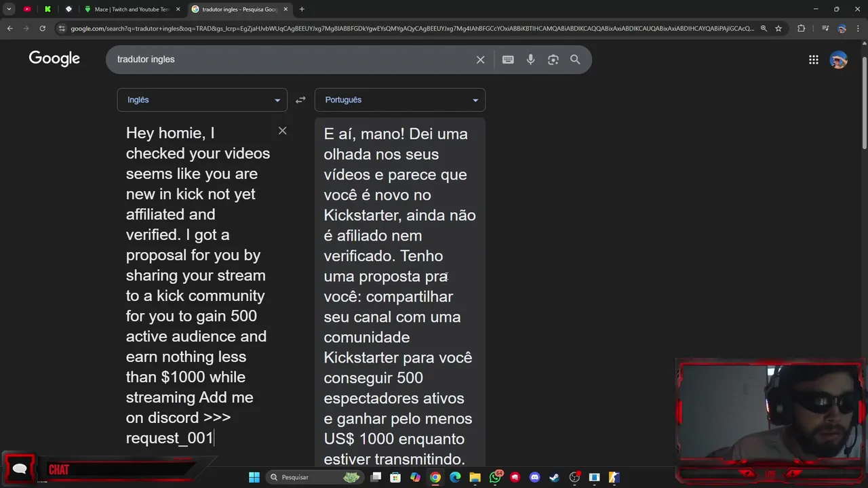
Task: Open OBS Studio from the taskbar
Action: 574,477
